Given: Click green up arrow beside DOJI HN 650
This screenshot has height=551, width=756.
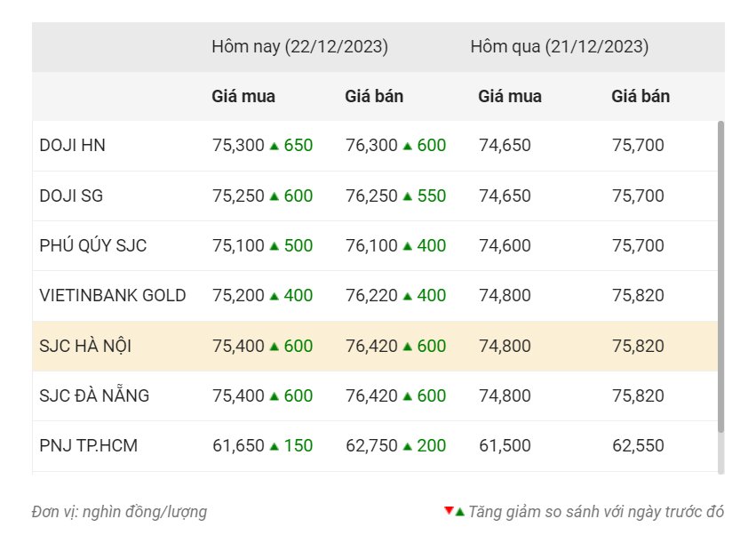Looking at the screenshot, I should 275,146.
